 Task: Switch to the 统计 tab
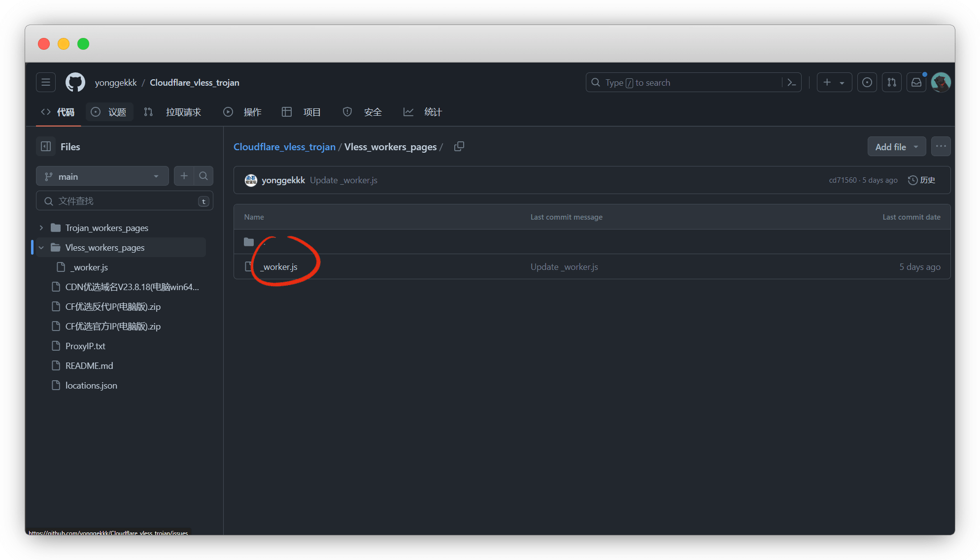pyautogui.click(x=423, y=112)
